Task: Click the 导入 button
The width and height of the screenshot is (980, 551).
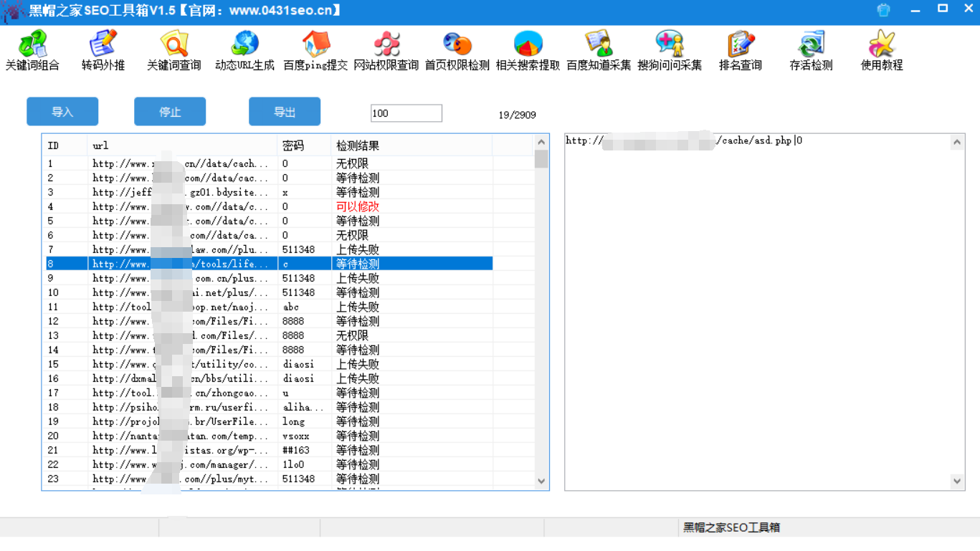Action: (x=62, y=112)
